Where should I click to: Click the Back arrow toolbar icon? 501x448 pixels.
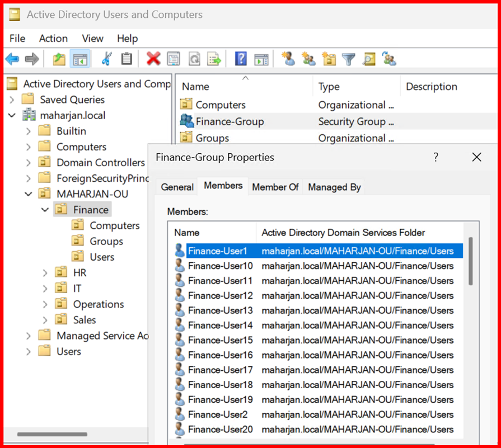pyautogui.click(x=12, y=59)
